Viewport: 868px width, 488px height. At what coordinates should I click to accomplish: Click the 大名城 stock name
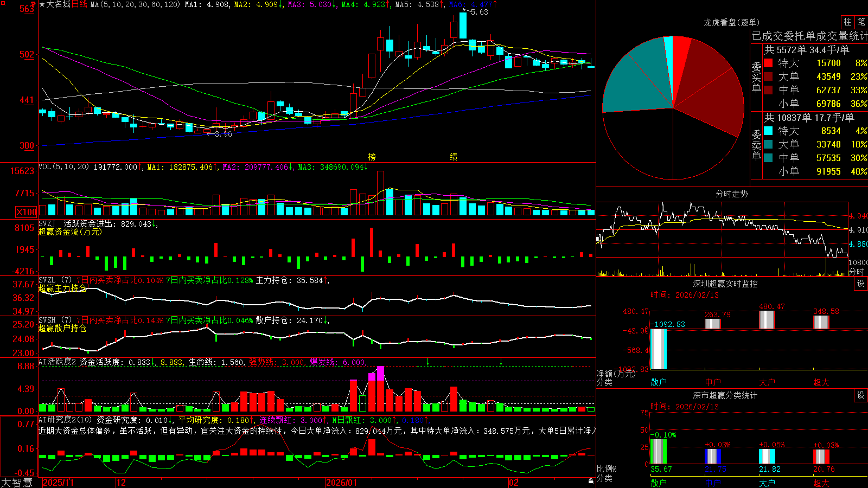pos(59,4)
